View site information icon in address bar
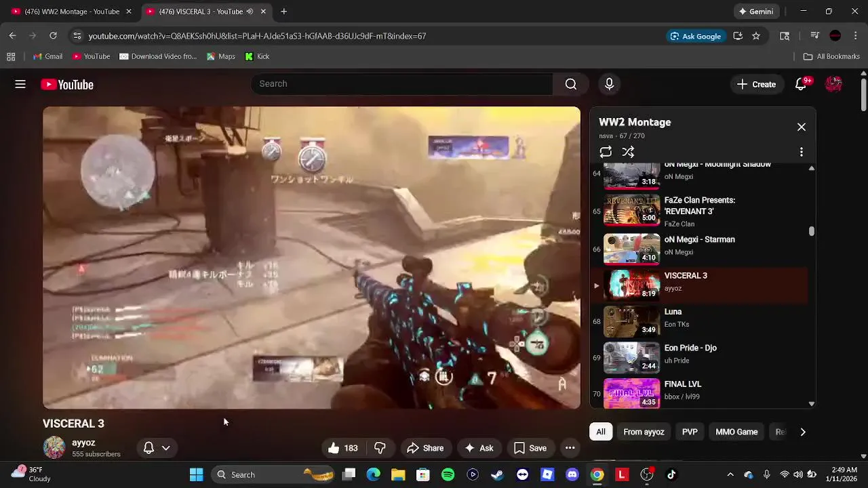The image size is (868, 488). click(77, 36)
